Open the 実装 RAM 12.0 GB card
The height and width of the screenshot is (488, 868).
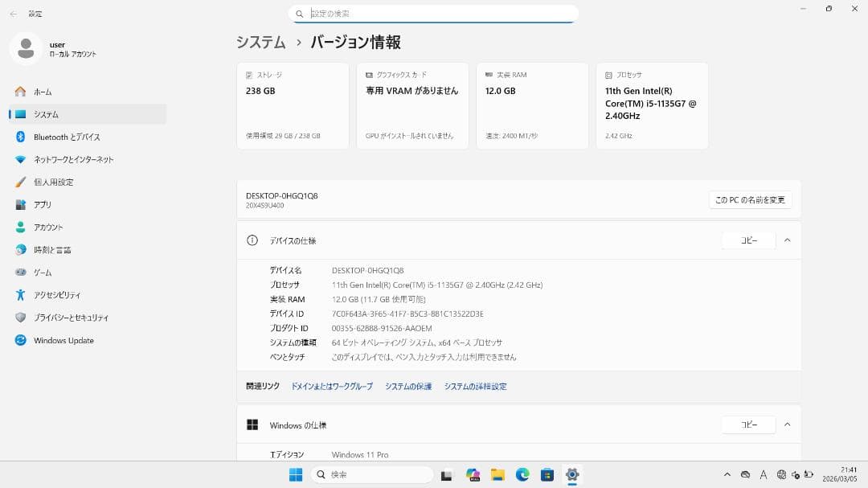click(x=533, y=106)
